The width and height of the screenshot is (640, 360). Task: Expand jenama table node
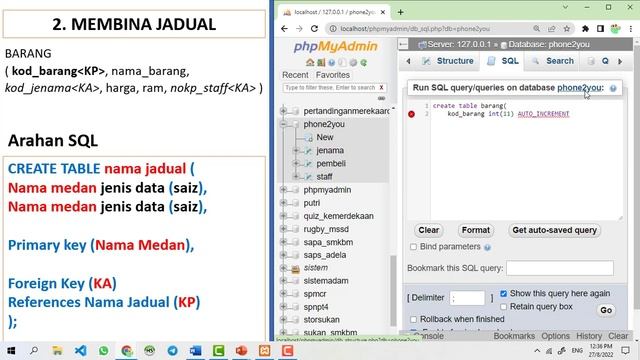pyautogui.click(x=297, y=150)
